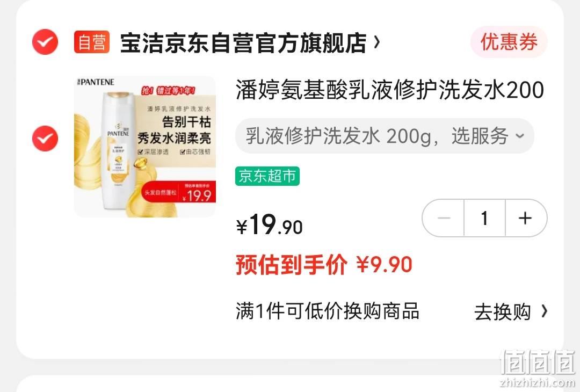Open product title 潘婷氨基酸乳液修护洗发水

pos(390,90)
